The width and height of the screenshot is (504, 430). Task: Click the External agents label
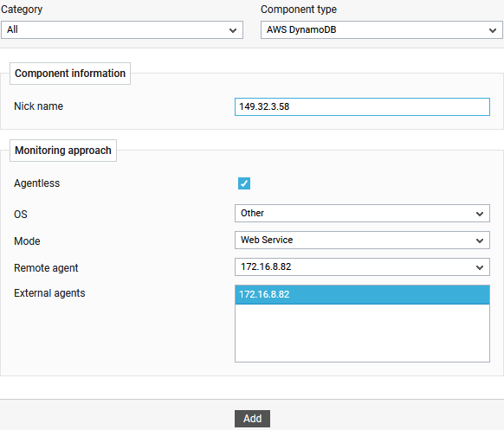(49, 293)
